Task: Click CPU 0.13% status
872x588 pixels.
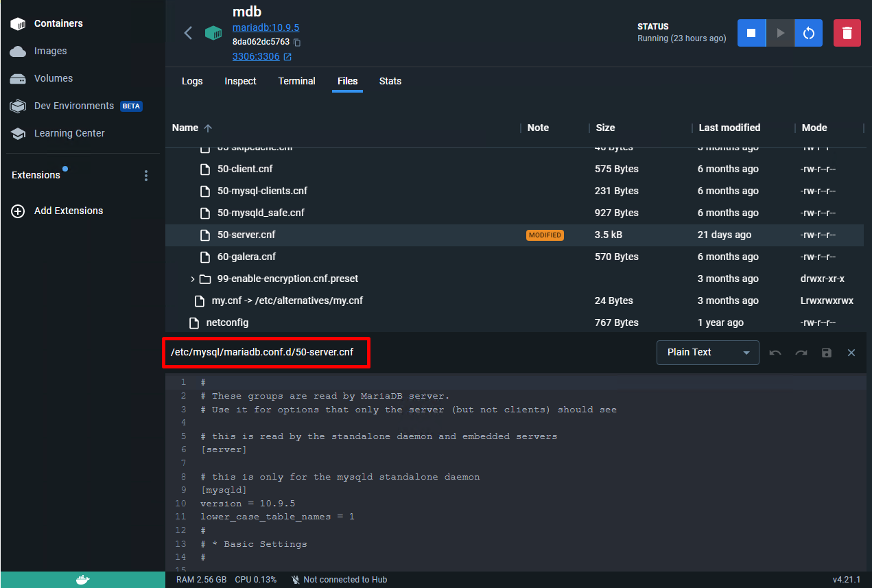Action: coord(256,580)
